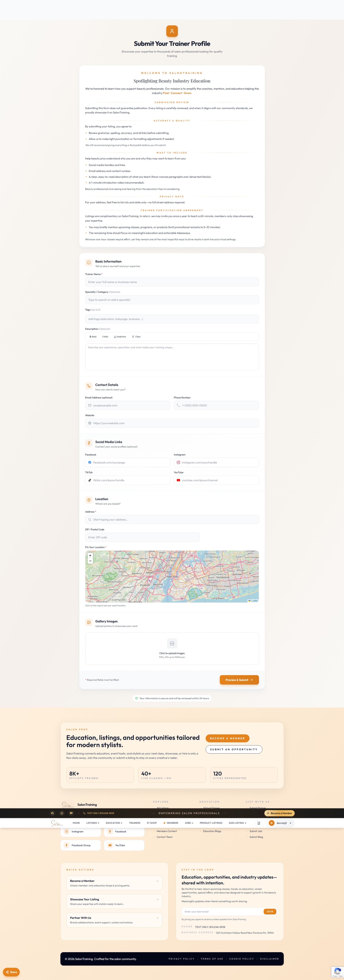Click the newsletter email input field
Image resolution: width=344 pixels, height=980 pixels.
222,912
